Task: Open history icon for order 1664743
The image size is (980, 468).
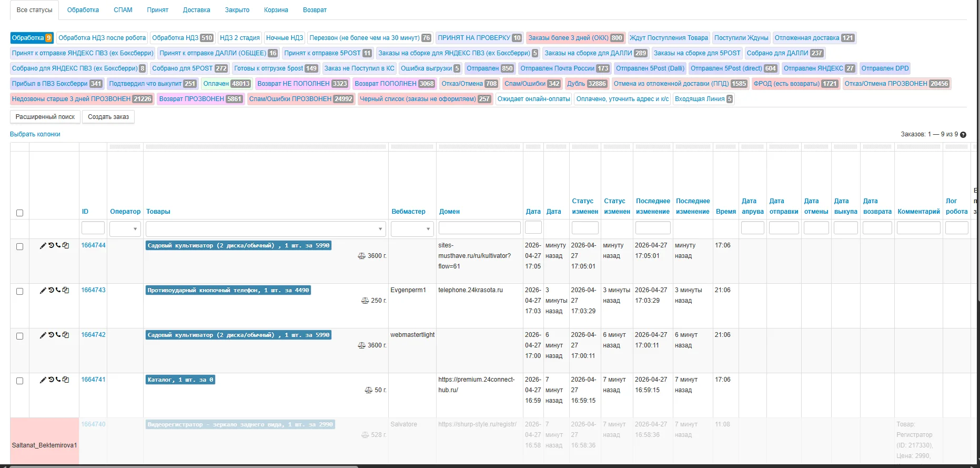Action: pyautogui.click(x=51, y=290)
